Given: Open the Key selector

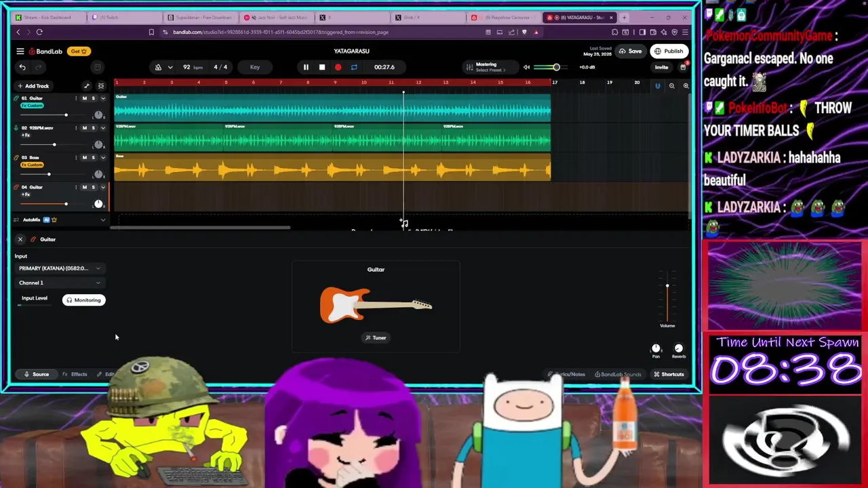Looking at the screenshot, I should [x=255, y=67].
